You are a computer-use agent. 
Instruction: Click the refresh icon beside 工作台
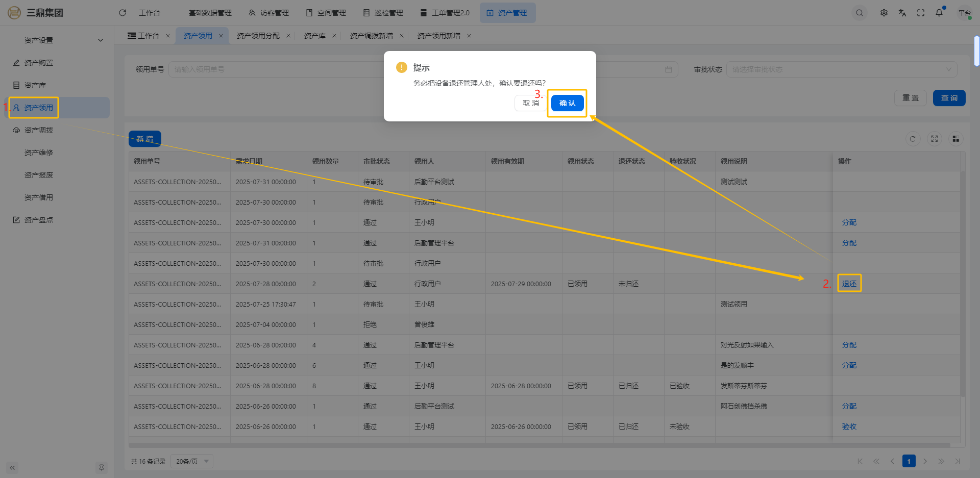click(122, 13)
